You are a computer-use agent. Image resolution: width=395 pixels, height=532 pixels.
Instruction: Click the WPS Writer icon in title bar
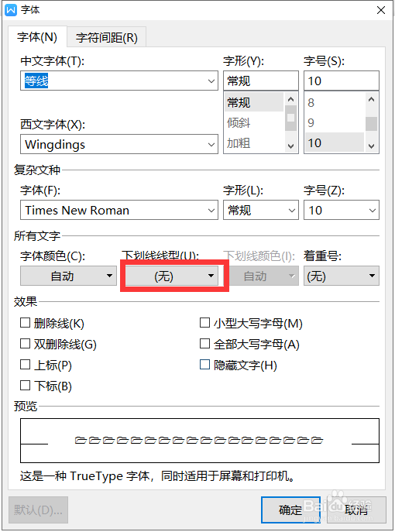(11, 10)
